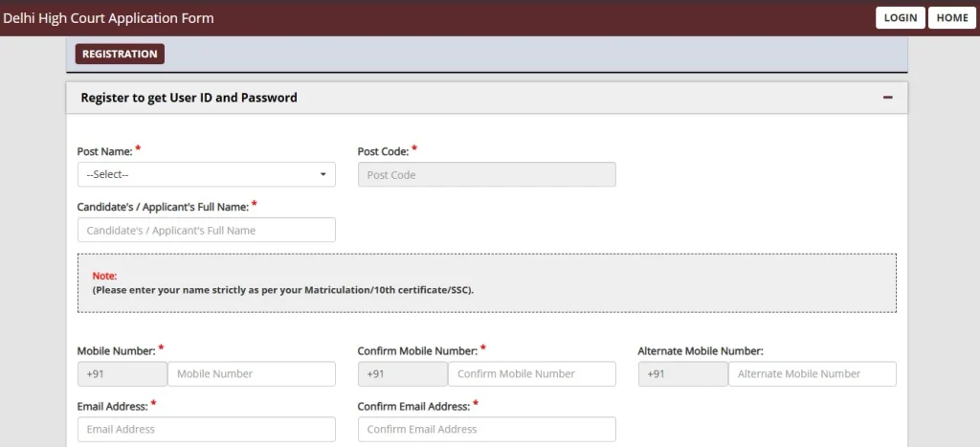
Task: Click the 'Post Code:' label
Action: point(383,151)
